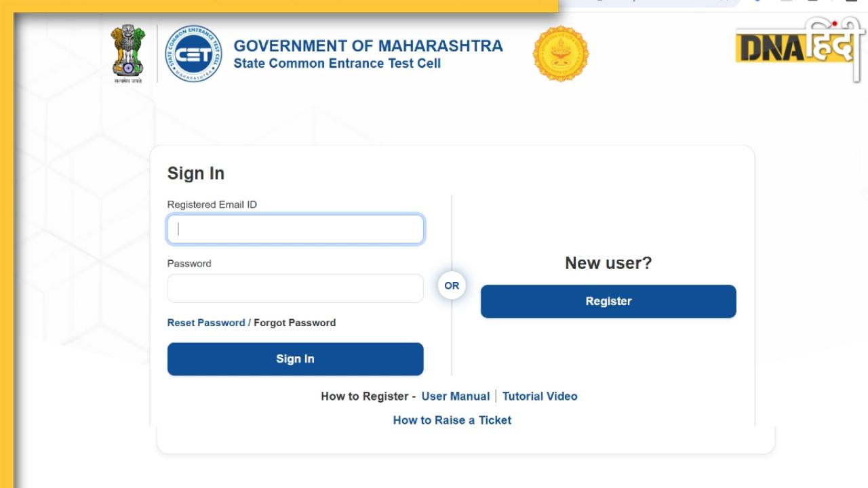
Task: Click the Sign In heading text
Action: click(x=196, y=174)
